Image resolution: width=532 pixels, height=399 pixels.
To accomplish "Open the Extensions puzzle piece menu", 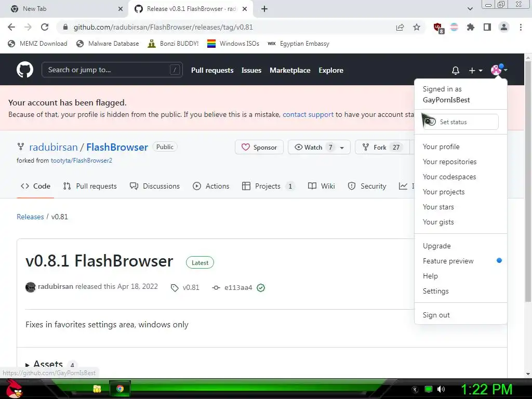I will pos(471,27).
